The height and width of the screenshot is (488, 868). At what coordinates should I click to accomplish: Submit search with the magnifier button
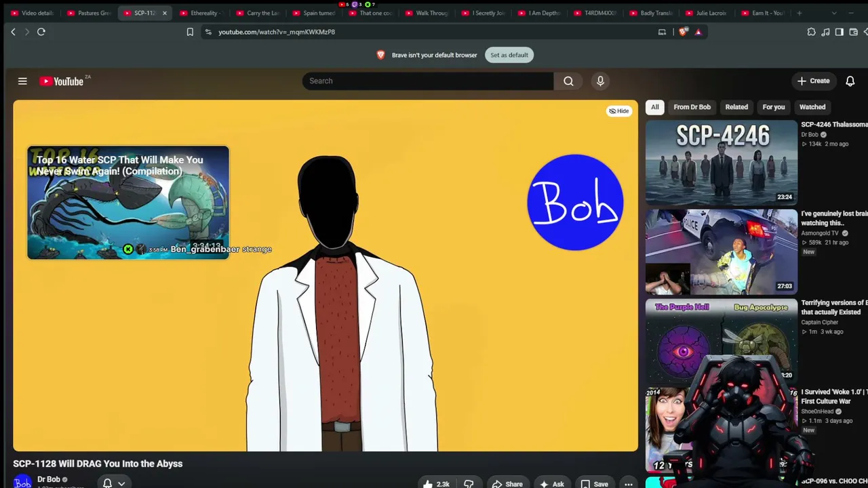tap(568, 81)
